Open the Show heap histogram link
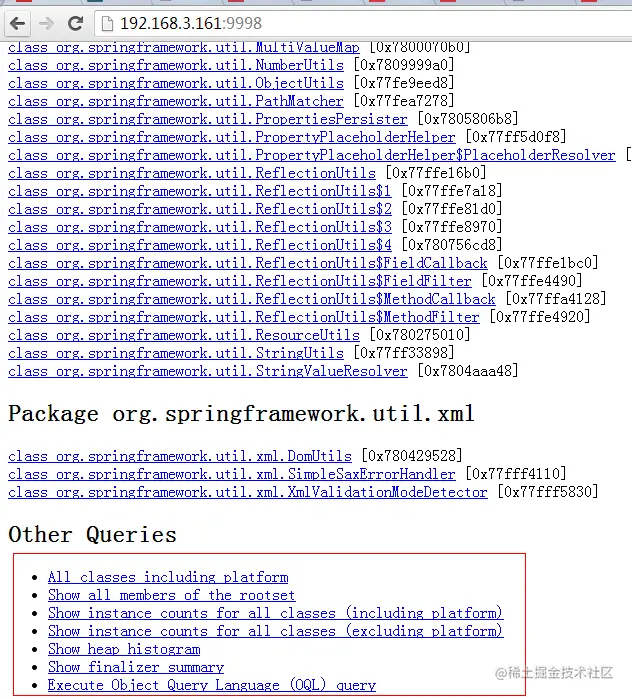Viewport: 632px width, 699px height. (x=124, y=650)
